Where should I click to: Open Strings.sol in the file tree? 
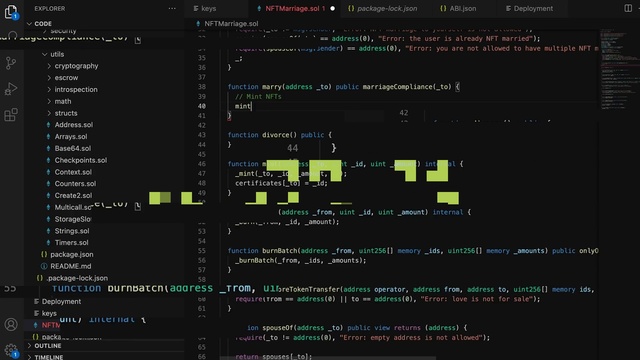coord(72,231)
